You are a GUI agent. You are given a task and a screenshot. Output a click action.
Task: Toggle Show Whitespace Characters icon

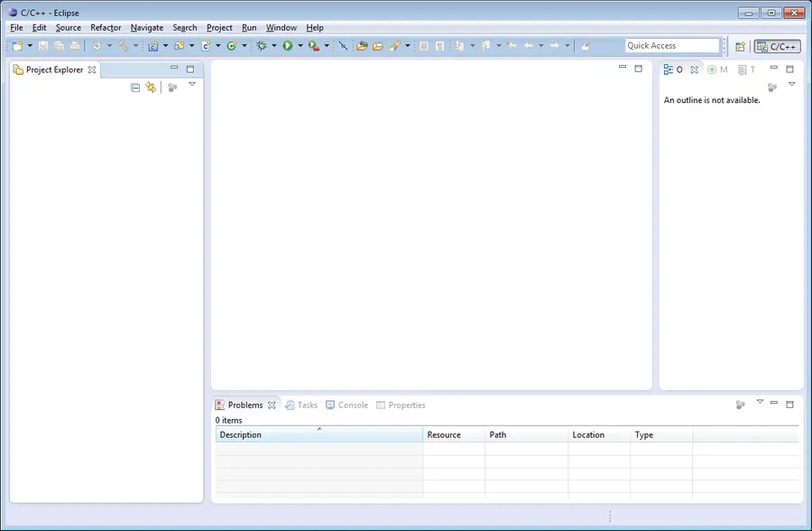pos(439,46)
